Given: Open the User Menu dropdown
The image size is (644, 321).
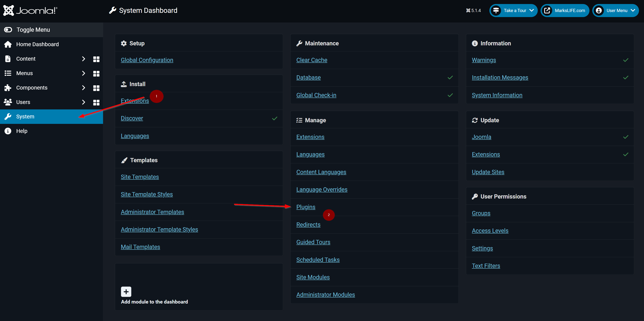Looking at the screenshot, I should click(x=615, y=10).
